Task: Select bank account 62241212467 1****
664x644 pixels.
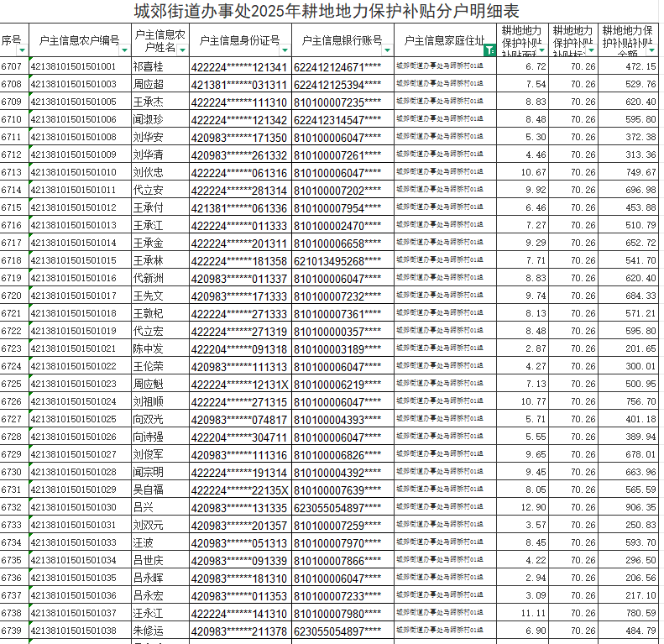Action: [x=342, y=67]
